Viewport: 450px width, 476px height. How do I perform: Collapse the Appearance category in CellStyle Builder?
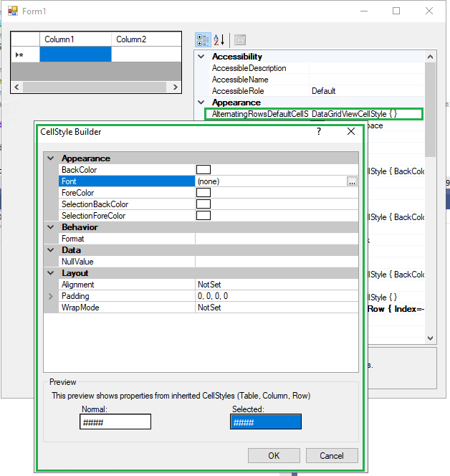click(51, 158)
